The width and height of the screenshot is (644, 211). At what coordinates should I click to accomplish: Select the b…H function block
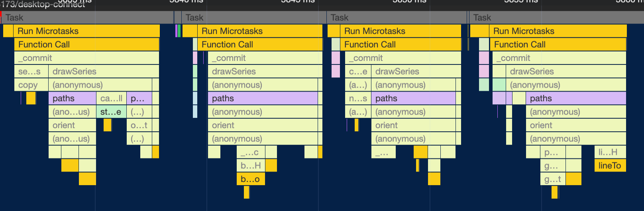[x=250, y=166]
